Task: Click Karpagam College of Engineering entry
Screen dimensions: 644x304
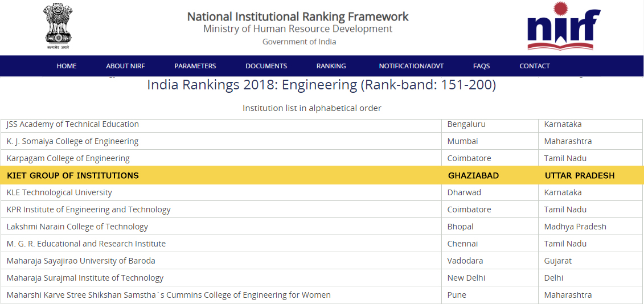Action: coord(68,158)
